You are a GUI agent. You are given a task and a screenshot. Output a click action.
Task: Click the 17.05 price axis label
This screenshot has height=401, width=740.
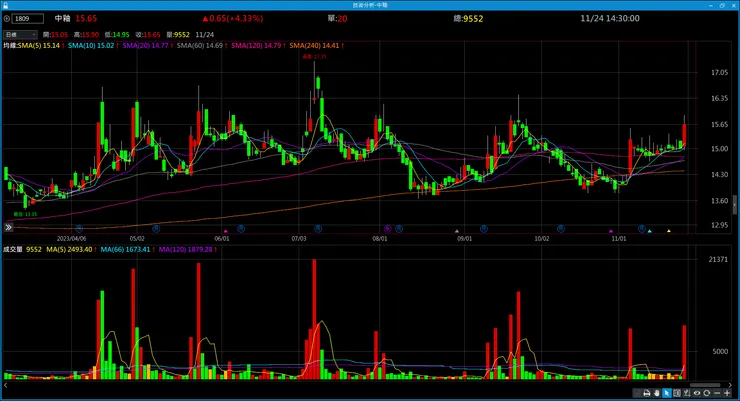click(x=719, y=73)
